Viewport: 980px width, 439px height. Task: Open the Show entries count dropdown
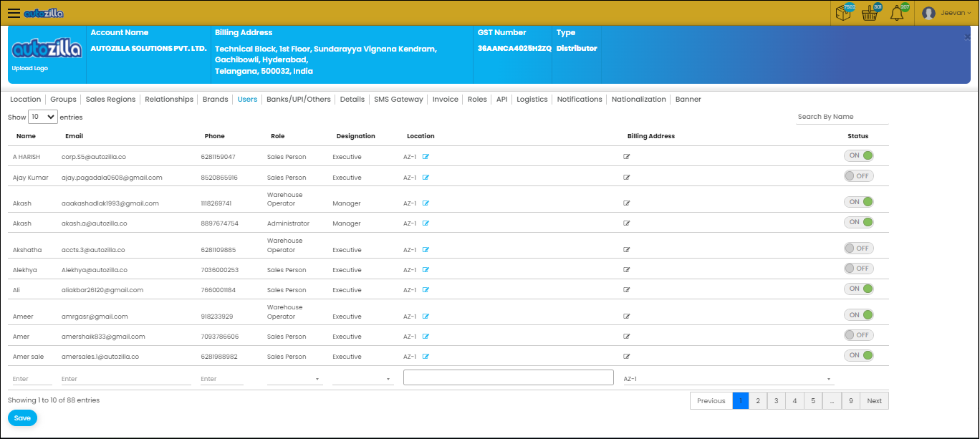[43, 117]
